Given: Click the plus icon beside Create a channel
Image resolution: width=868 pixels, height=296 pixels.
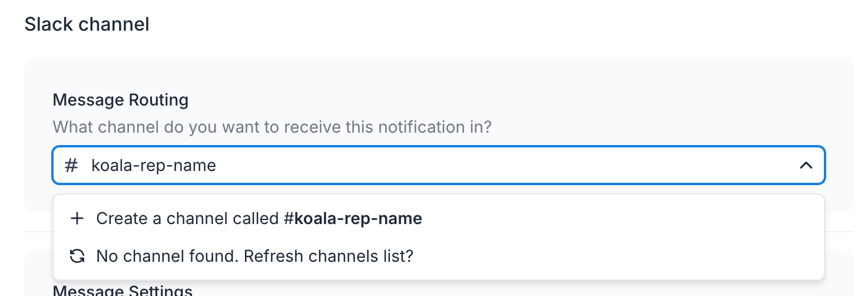Looking at the screenshot, I should tap(77, 219).
